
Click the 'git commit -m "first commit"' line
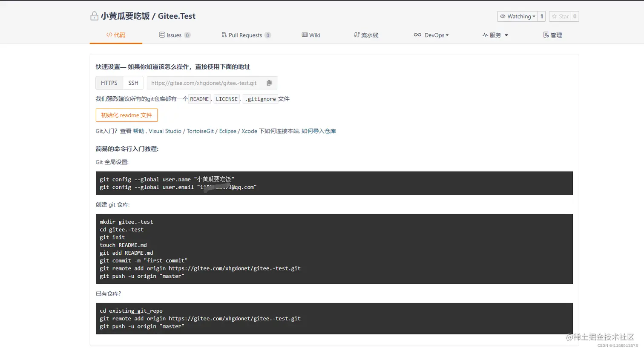(144, 261)
